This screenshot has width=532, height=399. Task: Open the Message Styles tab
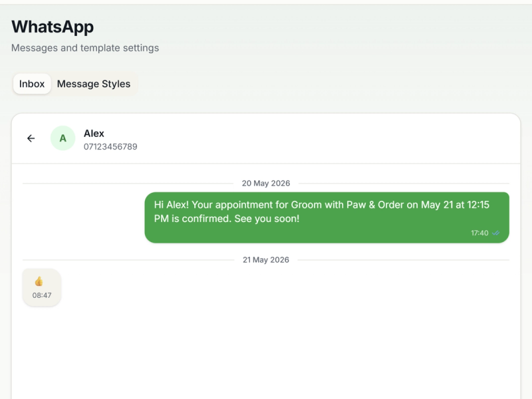tap(94, 84)
